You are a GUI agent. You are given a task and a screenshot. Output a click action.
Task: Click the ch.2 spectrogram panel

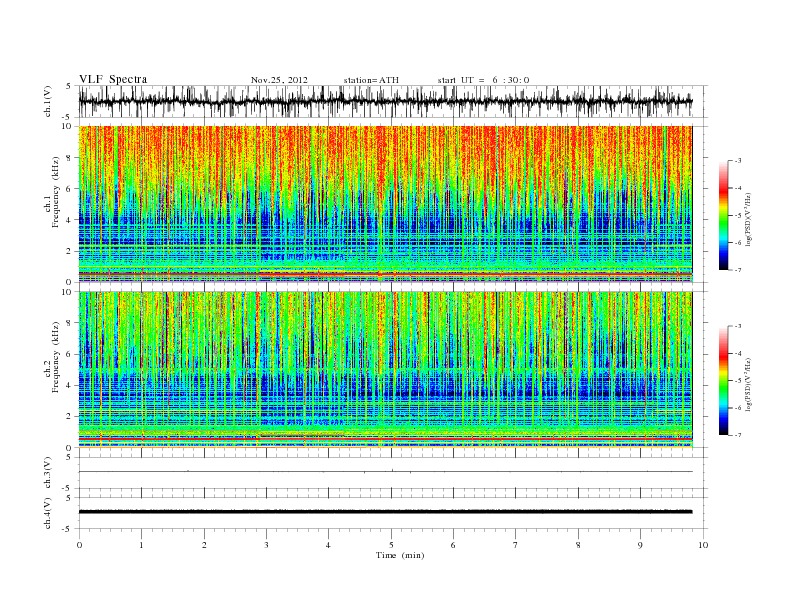coord(385,369)
